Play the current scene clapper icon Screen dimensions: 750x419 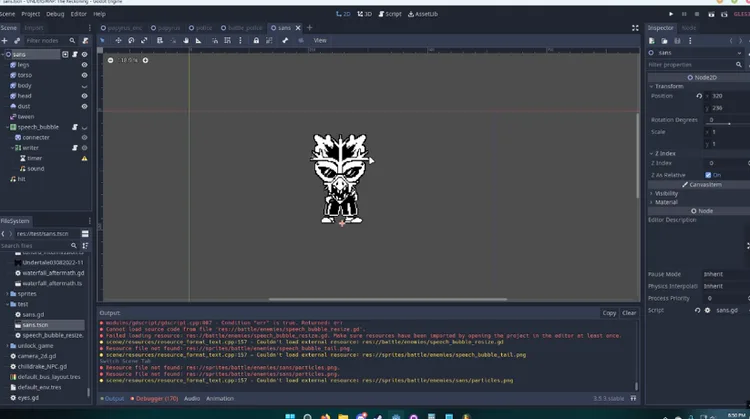coord(711,14)
